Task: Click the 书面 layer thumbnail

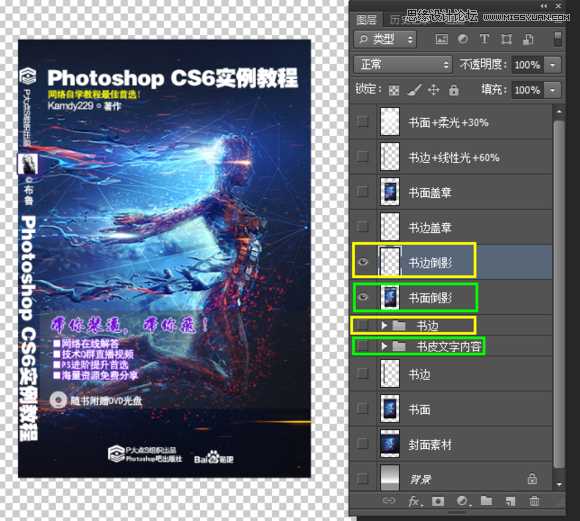Action: point(390,409)
